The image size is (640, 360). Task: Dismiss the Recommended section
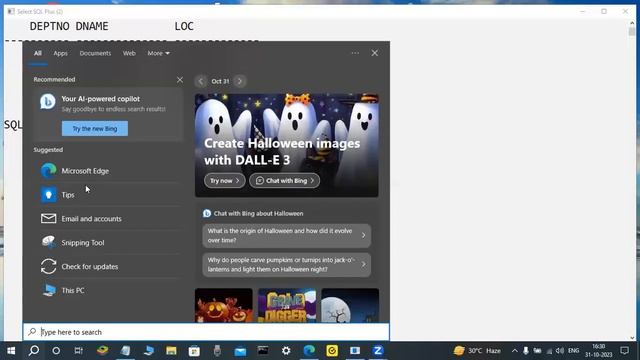point(180,80)
